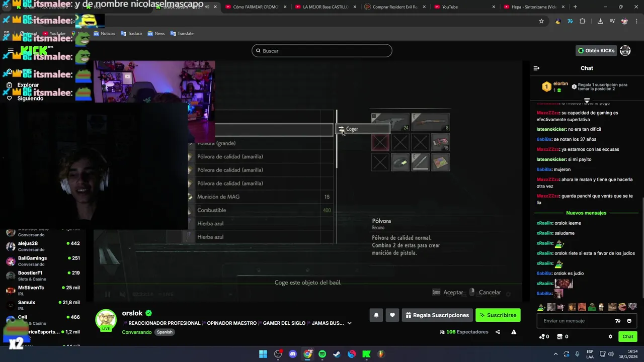Click the Obtén KICKs button

[596, 51]
